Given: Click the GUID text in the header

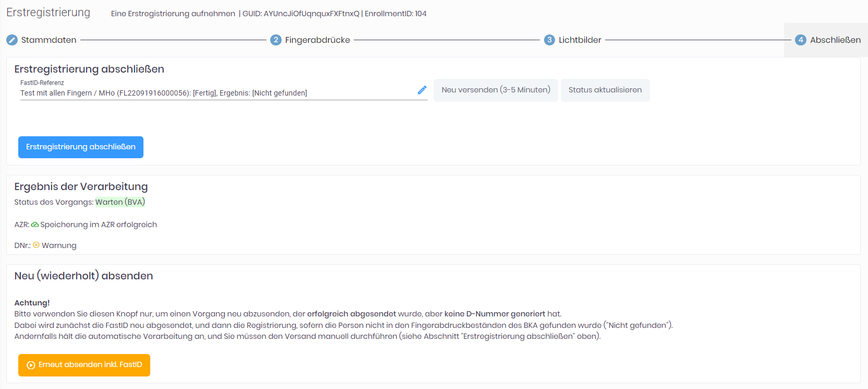Looking at the screenshot, I should point(300,14).
